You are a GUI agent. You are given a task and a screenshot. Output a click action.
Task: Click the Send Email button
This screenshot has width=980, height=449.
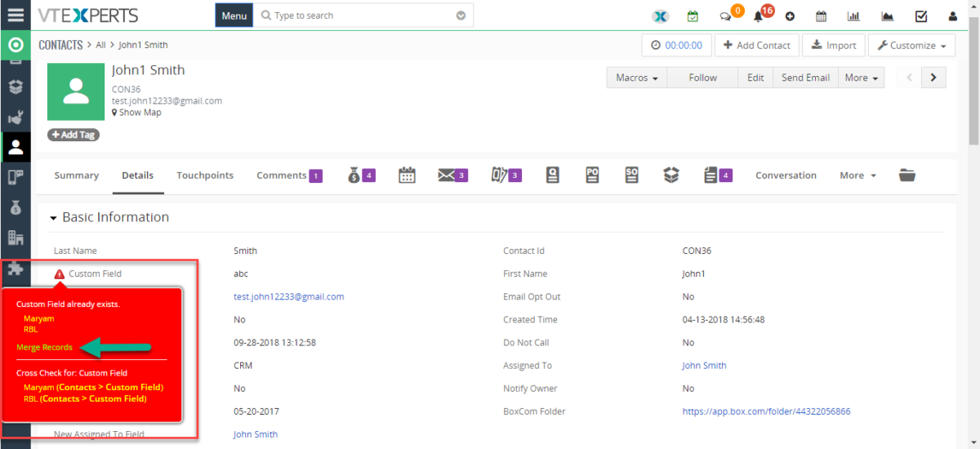point(805,78)
